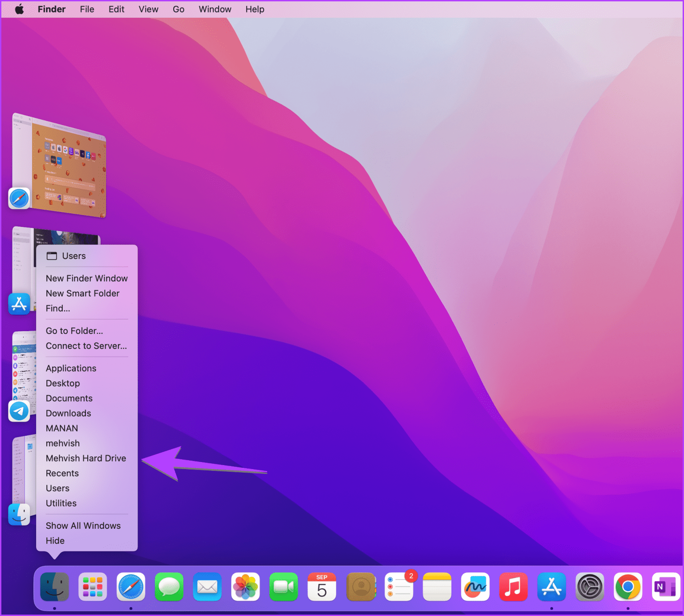This screenshot has height=616, width=684.
Task: Open the Calendar showing September 5
Action: click(x=322, y=587)
